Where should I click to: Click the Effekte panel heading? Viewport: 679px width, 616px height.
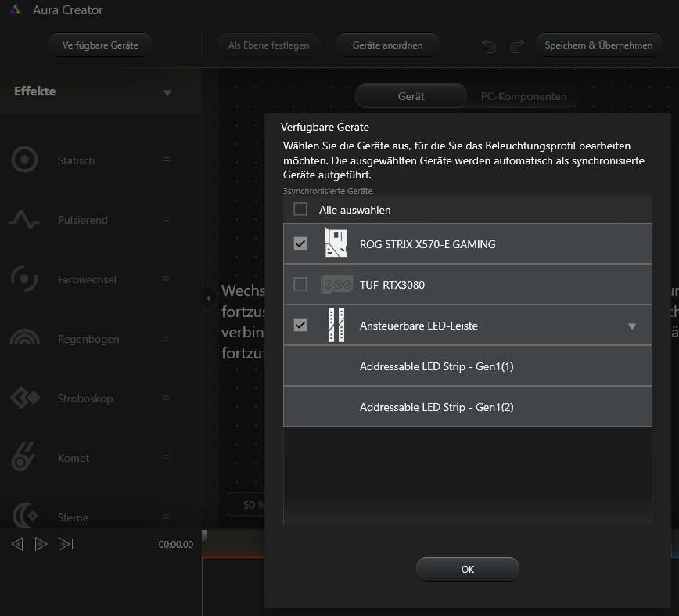click(34, 92)
